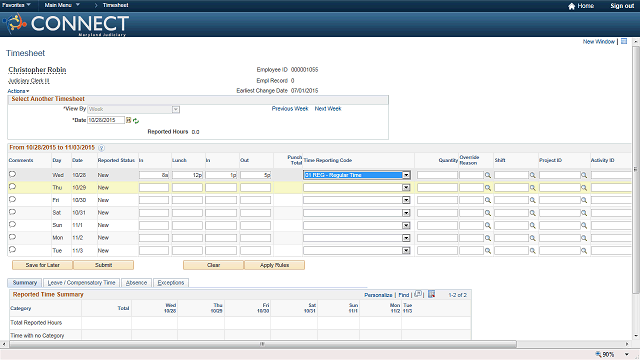Switch to the Exceptions tab

(x=171, y=282)
